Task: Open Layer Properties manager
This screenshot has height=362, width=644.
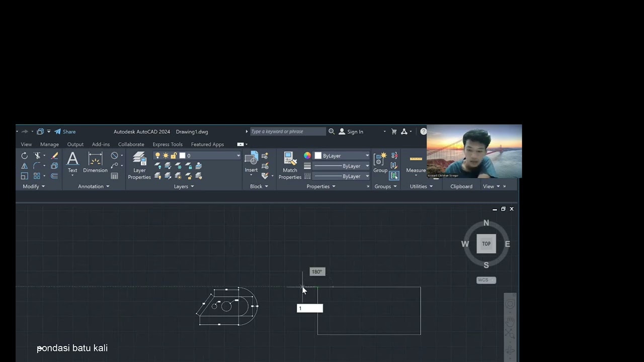Action: (x=139, y=165)
